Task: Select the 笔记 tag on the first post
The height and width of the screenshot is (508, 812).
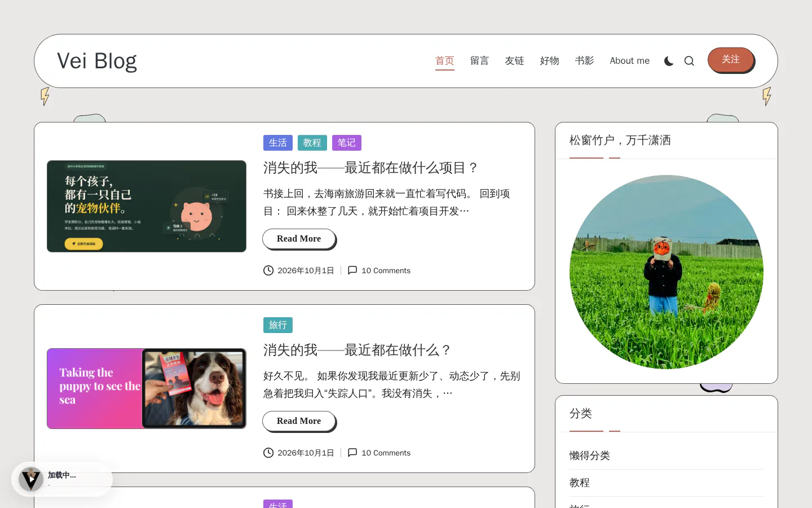Action: pos(347,143)
